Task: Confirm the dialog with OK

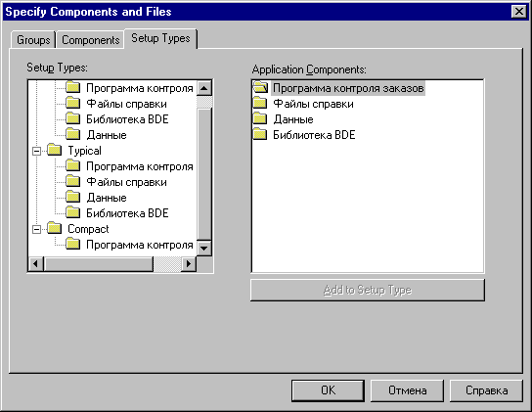Action: tap(328, 390)
